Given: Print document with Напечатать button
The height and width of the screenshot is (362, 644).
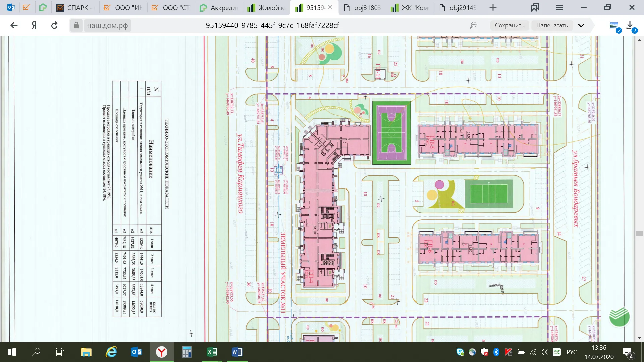Looking at the screenshot, I should tap(552, 25).
